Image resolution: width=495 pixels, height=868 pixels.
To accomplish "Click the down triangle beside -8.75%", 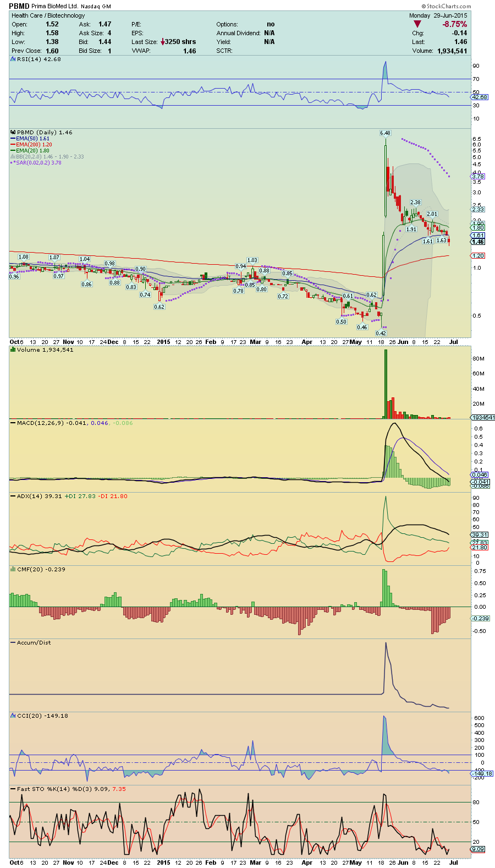I will pos(417,24).
